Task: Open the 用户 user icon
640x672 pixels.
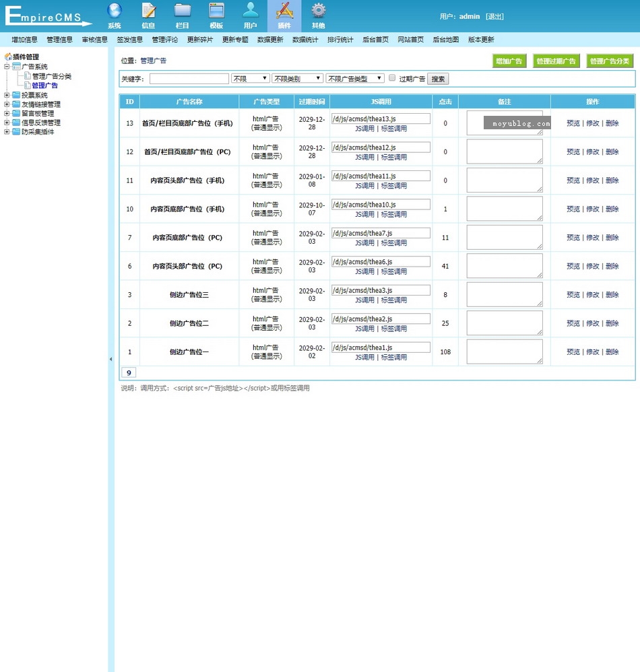Action: [x=251, y=11]
